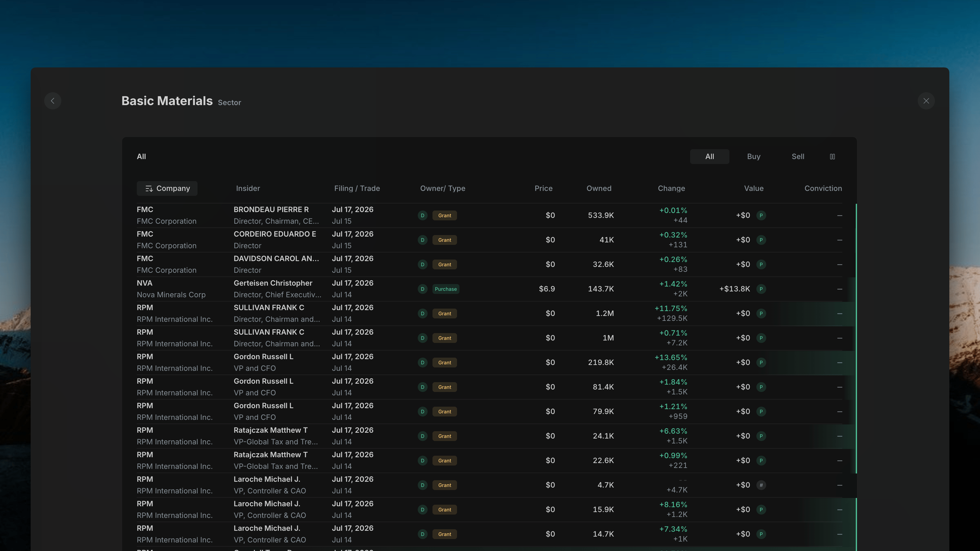The height and width of the screenshot is (551, 980).
Task: Click the P value icon in the +0.71% row
Action: click(x=761, y=338)
